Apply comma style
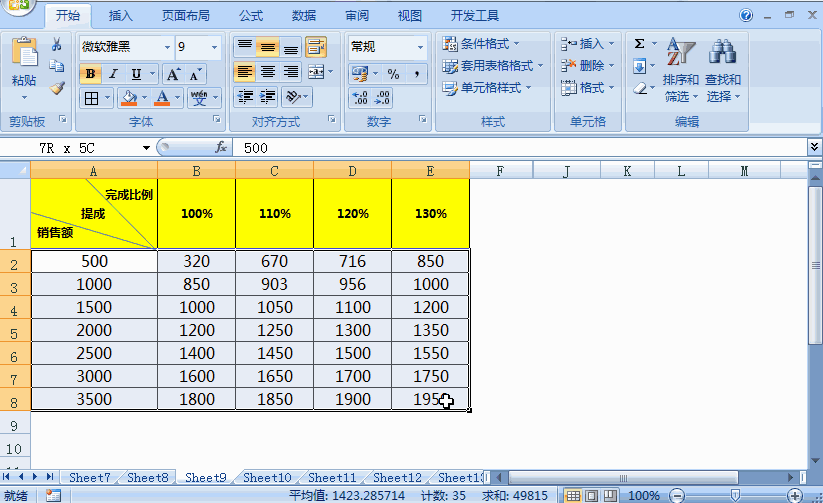Viewport: 823px width, 503px height. (416, 74)
